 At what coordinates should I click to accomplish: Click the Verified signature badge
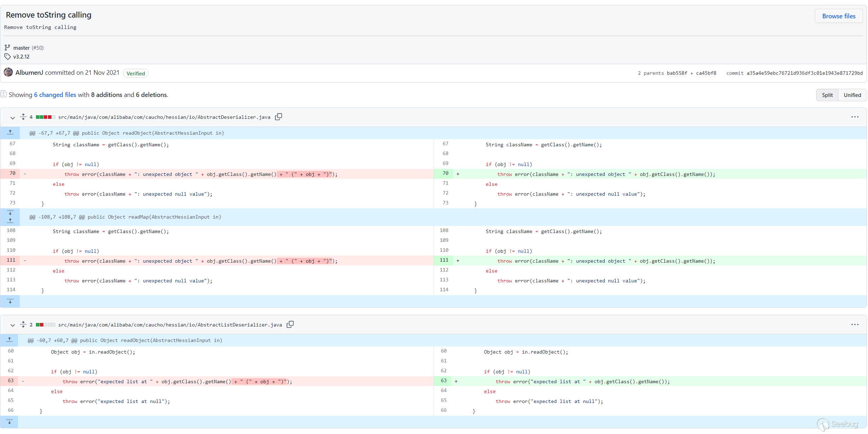click(136, 73)
